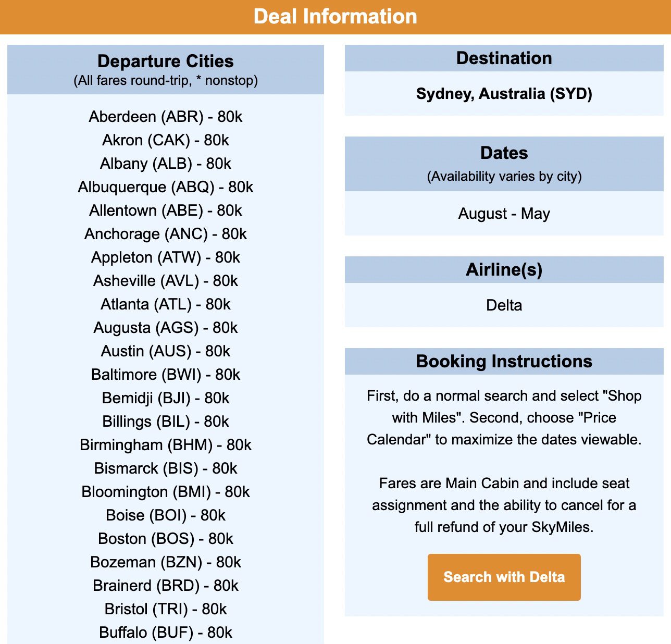Click the Departure Cities header
This screenshot has width=671, height=644.
coord(166,61)
